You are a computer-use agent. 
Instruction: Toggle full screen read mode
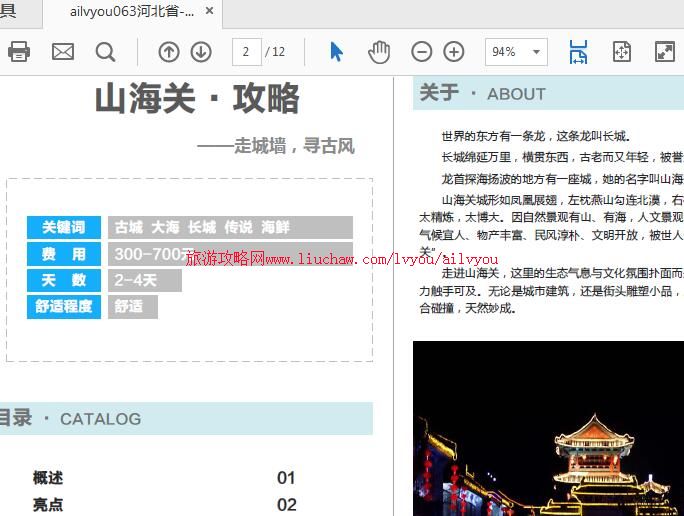tap(664, 52)
